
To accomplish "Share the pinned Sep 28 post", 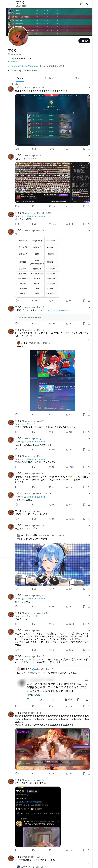I will coord(89,149).
